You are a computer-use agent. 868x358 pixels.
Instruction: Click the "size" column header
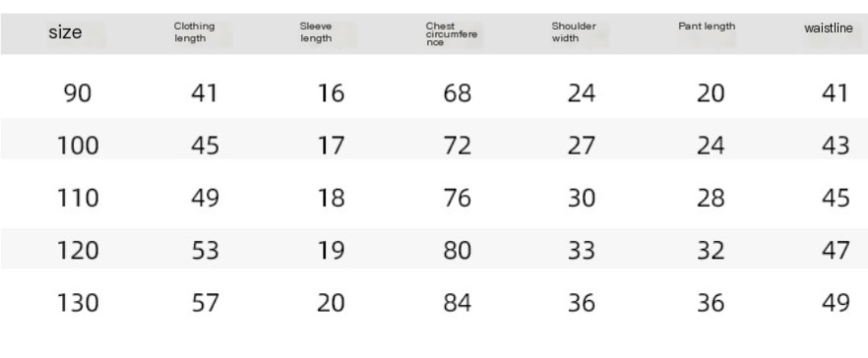click(65, 32)
